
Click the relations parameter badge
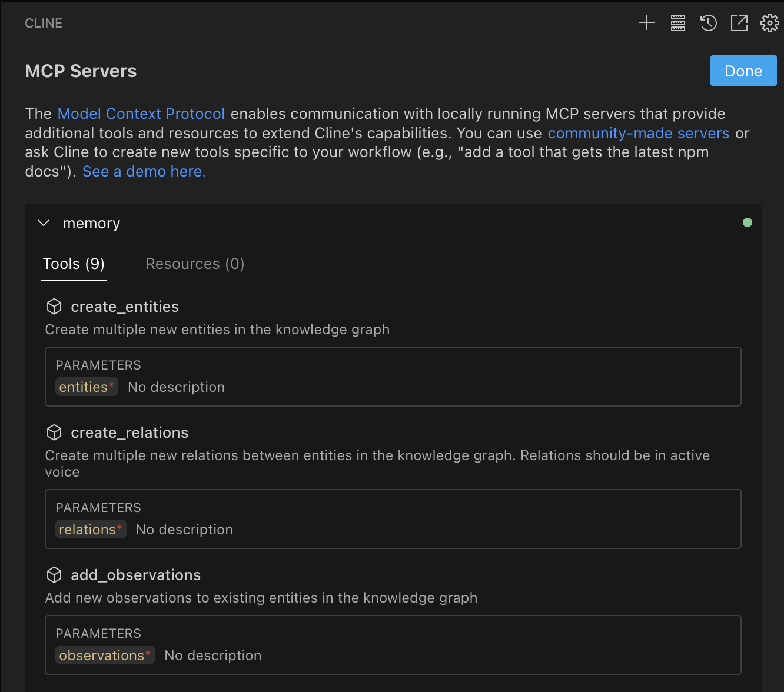pos(91,529)
